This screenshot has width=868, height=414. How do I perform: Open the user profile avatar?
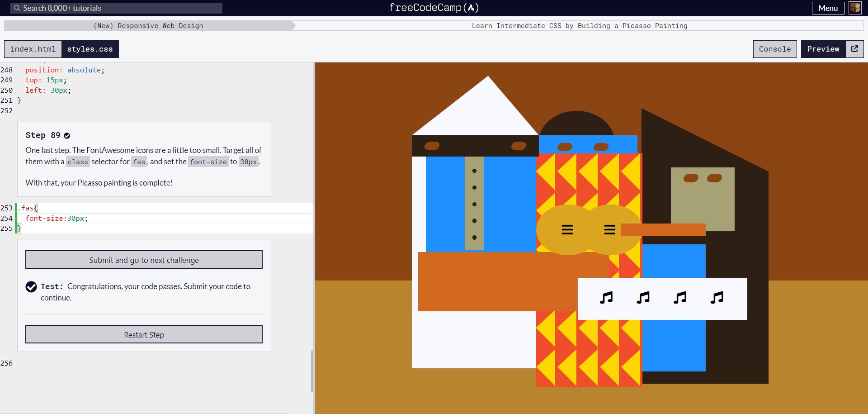[x=855, y=8]
